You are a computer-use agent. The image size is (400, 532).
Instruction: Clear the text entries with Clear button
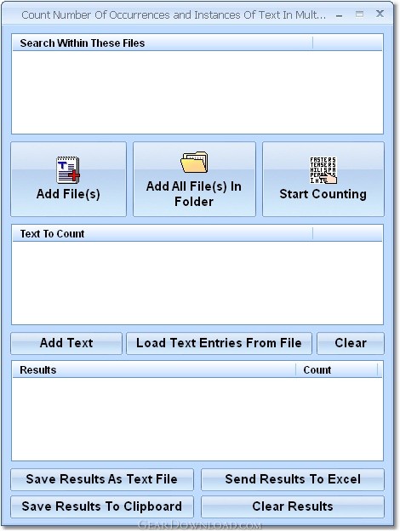(351, 343)
